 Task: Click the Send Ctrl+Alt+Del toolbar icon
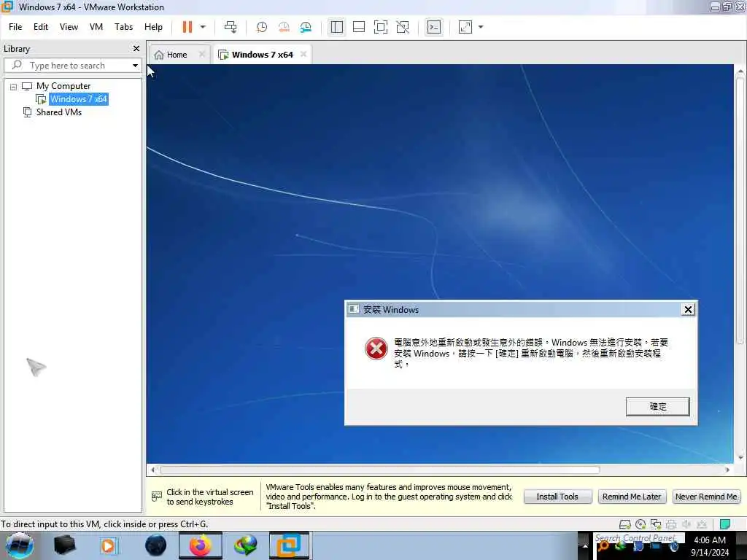click(231, 27)
